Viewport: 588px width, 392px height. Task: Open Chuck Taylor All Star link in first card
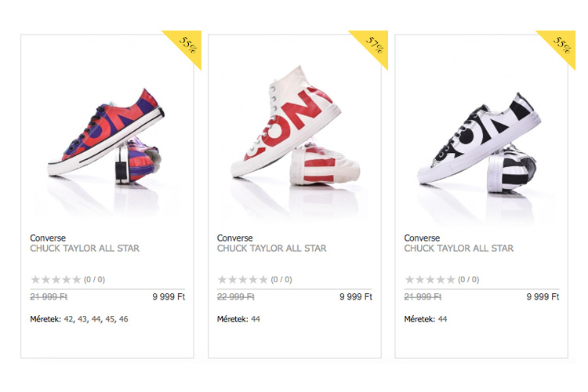85,249
